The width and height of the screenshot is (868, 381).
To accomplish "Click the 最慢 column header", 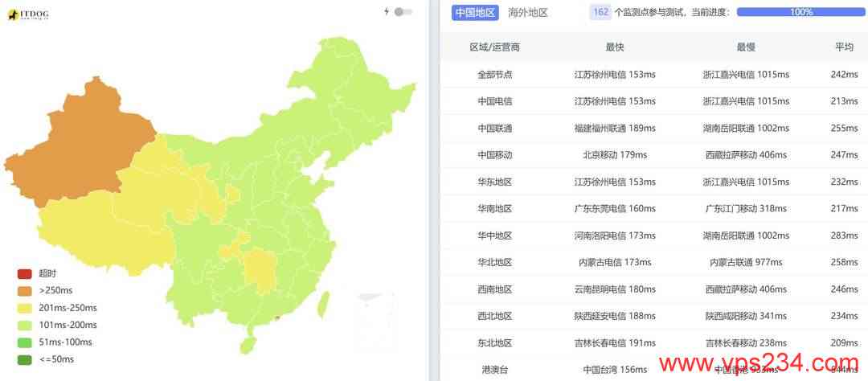I will point(746,47).
